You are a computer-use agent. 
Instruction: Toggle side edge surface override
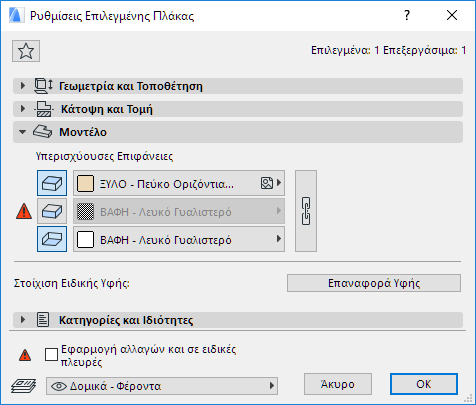[x=52, y=211]
